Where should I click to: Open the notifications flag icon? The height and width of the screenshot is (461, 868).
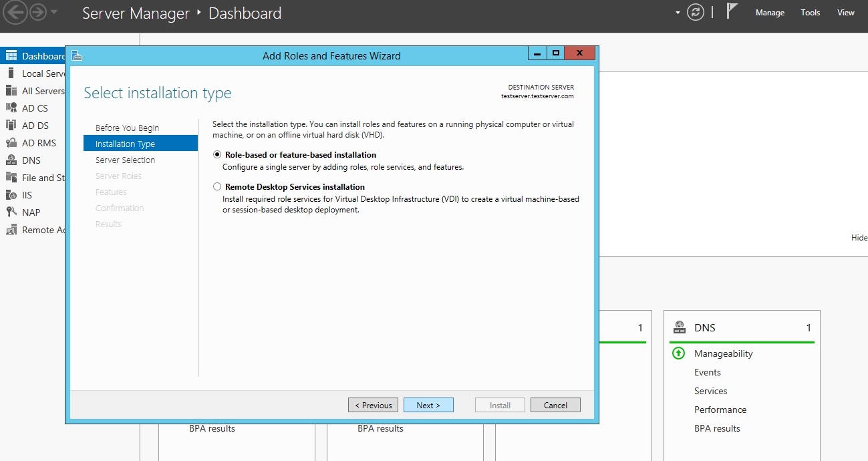[x=732, y=11]
